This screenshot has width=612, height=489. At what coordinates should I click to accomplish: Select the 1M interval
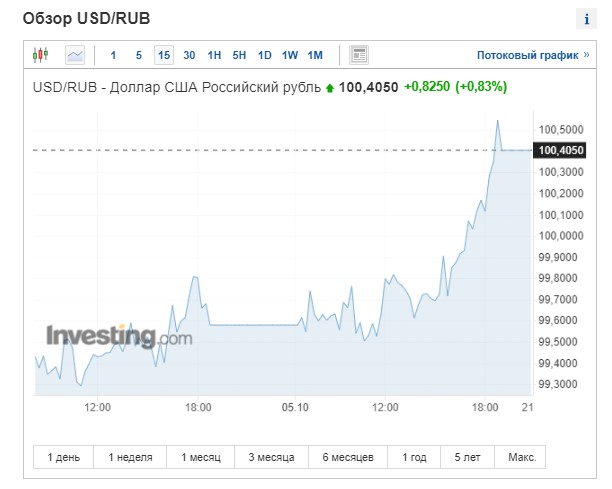[315, 55]
